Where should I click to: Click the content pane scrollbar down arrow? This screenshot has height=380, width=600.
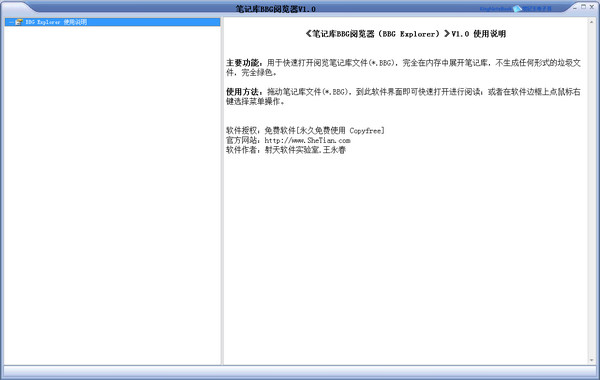[592, 360]
